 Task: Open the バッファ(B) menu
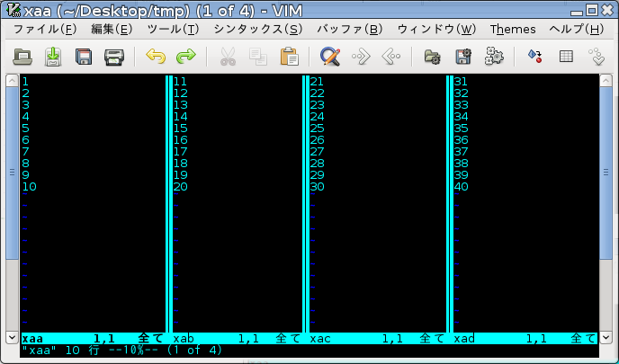[350, 29]
